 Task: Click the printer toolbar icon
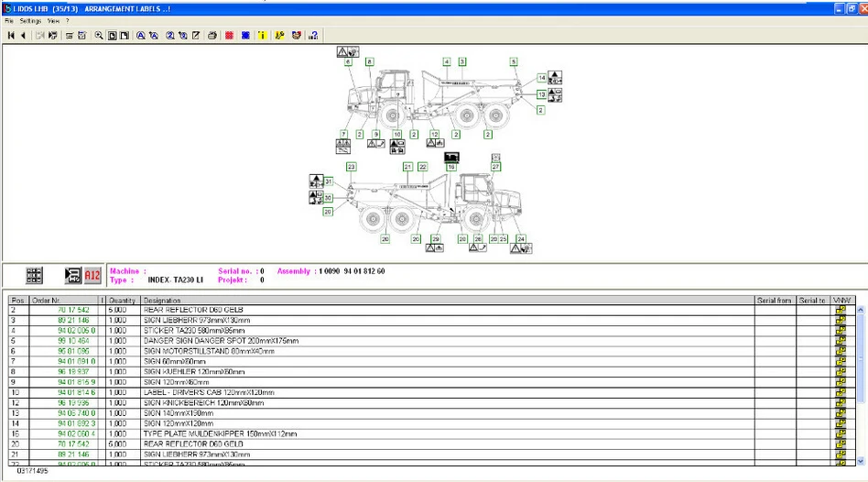[x=212, y=36]
